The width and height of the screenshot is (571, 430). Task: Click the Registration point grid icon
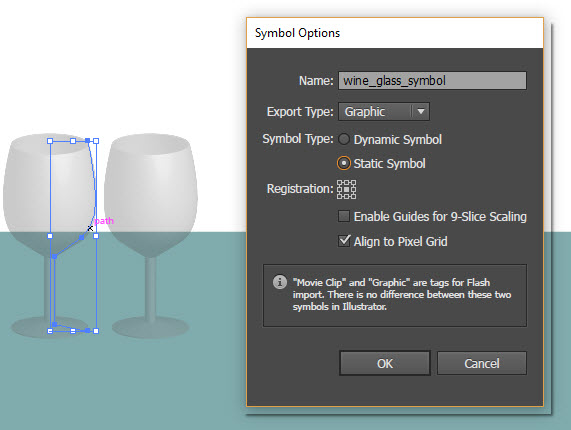tap(346, 189)
